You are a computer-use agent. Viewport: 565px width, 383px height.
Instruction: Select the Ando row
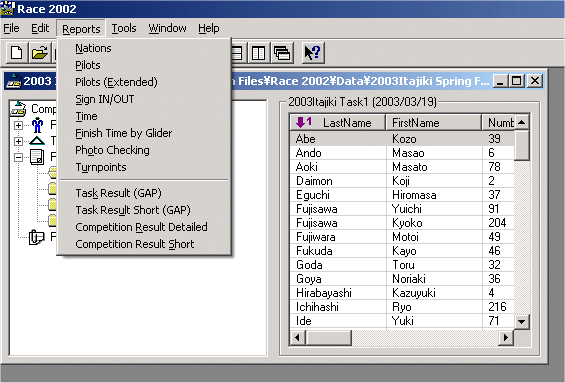[402, 153]
